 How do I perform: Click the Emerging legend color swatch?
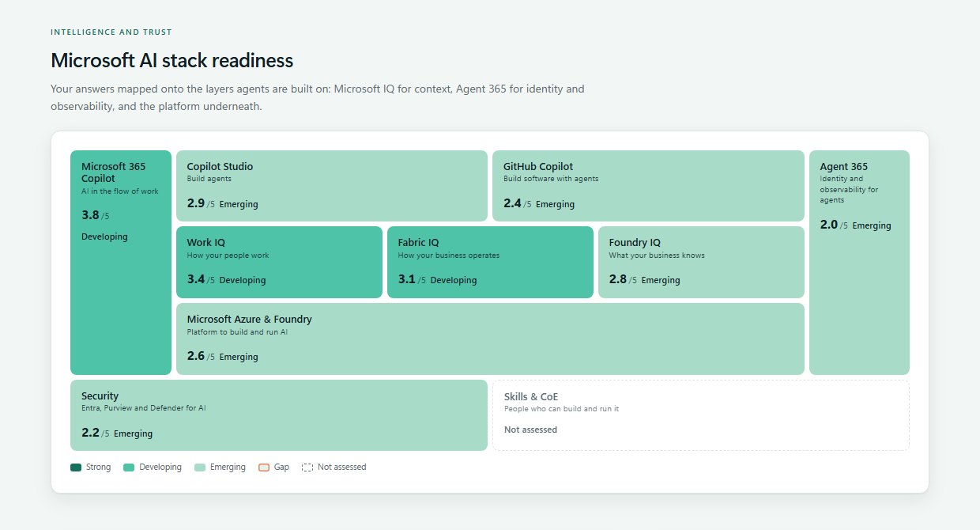(x=200, y=468)
